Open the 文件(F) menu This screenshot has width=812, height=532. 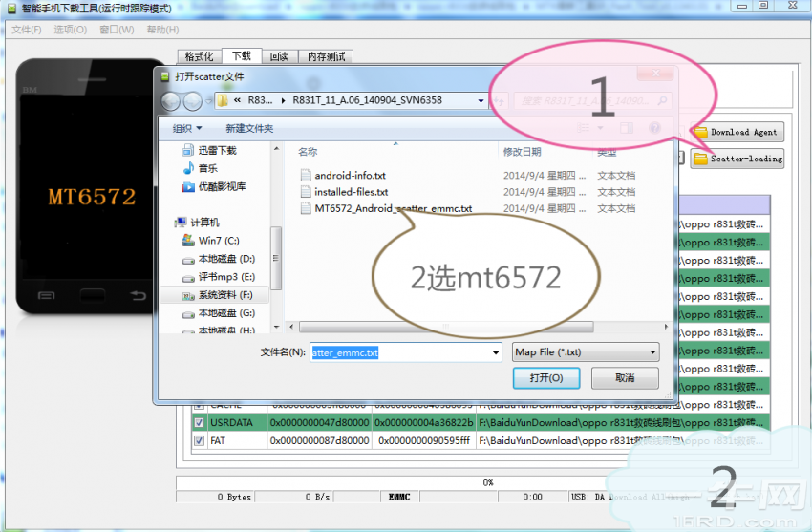(26, 30)
